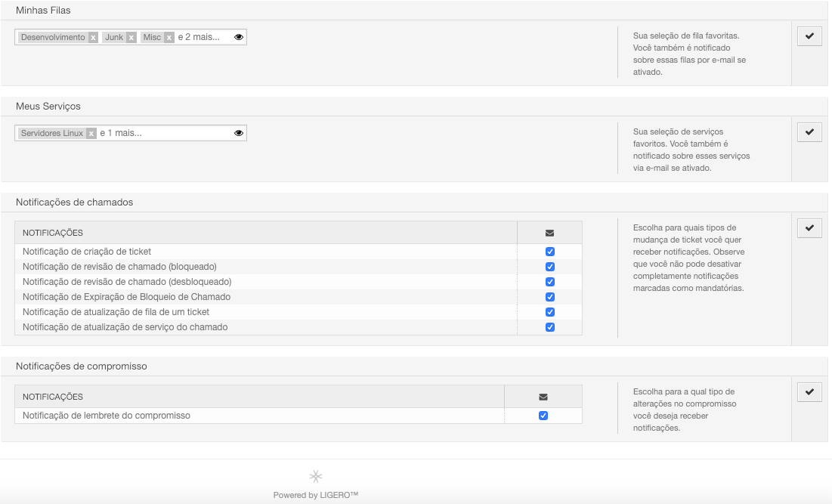This screenshot has height=504, width=832.
Task: Save Notificações de compromisso with checkmark button
Action: pyautogui.click(x=810, y=392)
